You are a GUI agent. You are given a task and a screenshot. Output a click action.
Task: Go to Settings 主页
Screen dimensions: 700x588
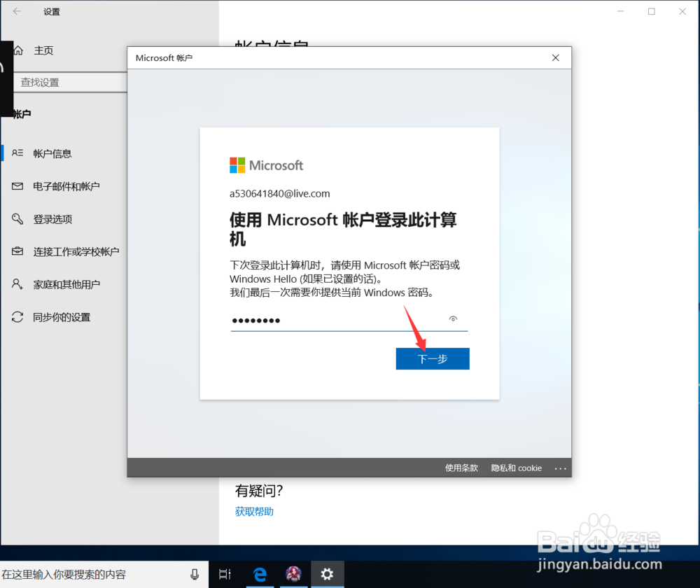click(x=42, y=50)
